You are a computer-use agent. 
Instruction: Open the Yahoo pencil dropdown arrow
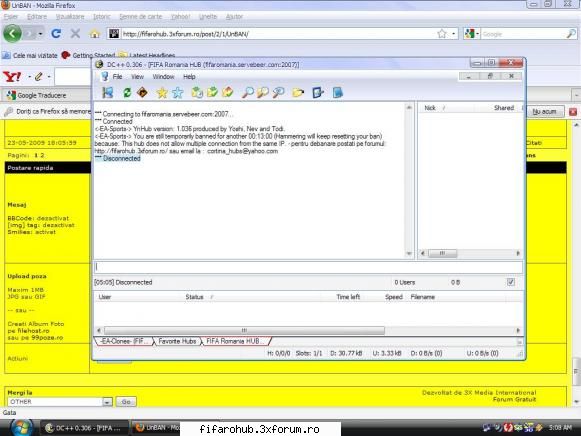(49, 77)
